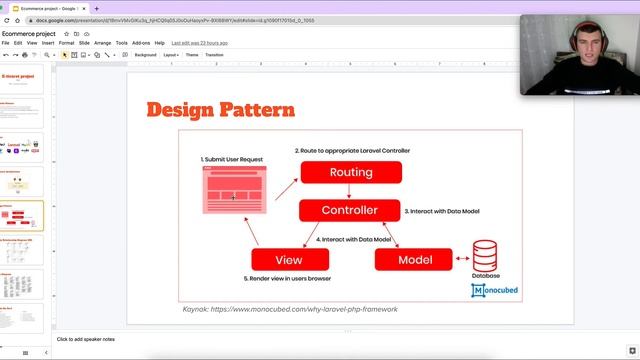Click the Add comment icon

point(125,55)
